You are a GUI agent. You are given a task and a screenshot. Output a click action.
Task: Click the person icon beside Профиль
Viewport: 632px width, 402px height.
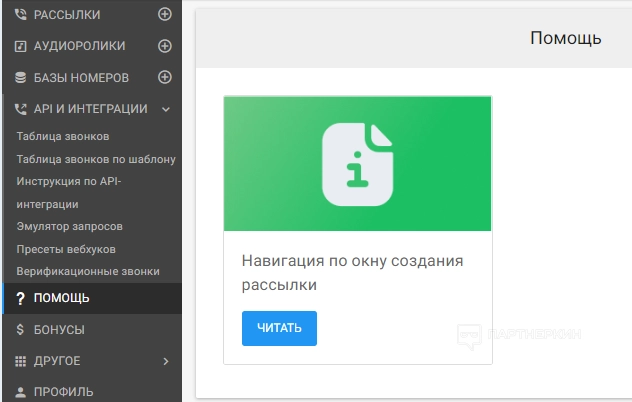click(x=20, y=392)
